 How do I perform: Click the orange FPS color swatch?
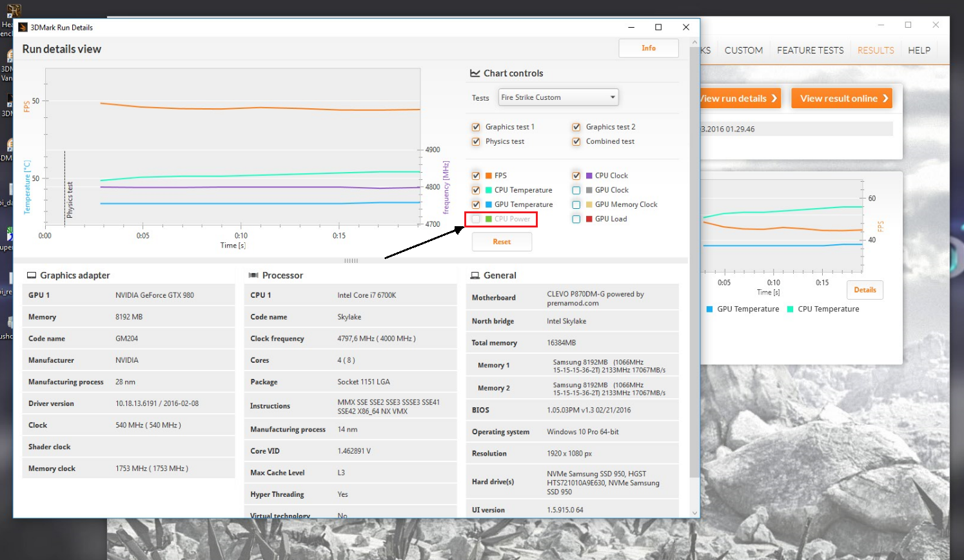489,175
